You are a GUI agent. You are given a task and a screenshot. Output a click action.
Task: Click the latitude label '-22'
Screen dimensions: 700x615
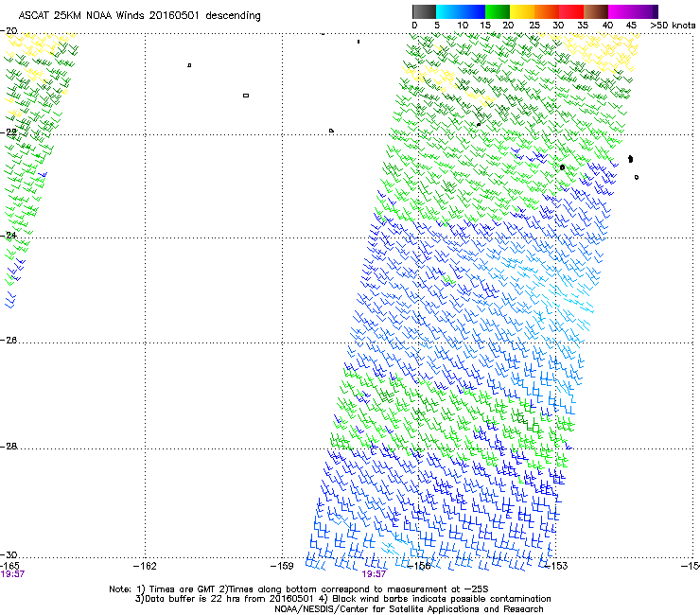pyautogui.click(x=9, y=132)
